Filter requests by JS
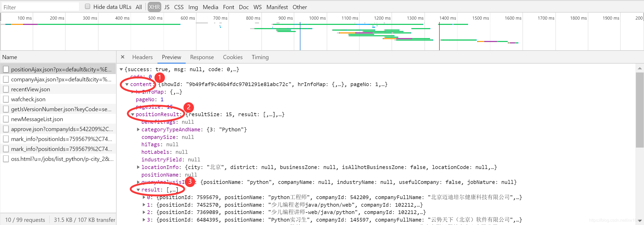This screenshot has width=644, height=225. [x=167, y=7]
